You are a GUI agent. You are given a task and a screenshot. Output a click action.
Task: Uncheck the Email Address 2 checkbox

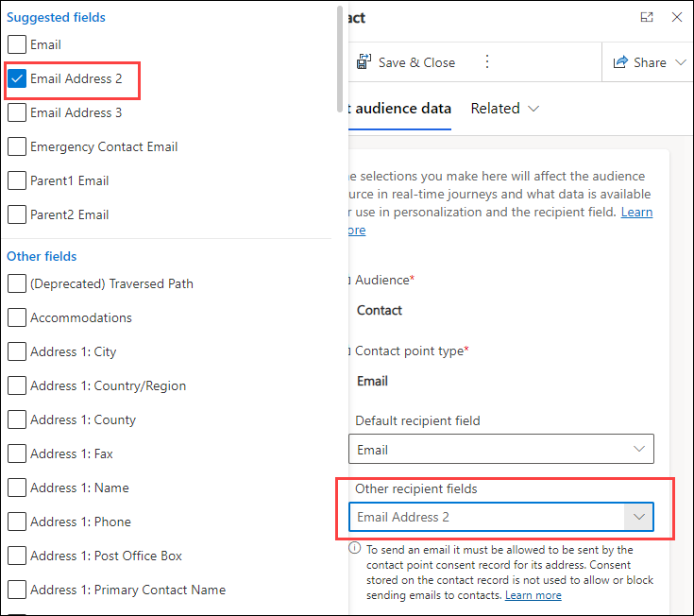(17, 78)
